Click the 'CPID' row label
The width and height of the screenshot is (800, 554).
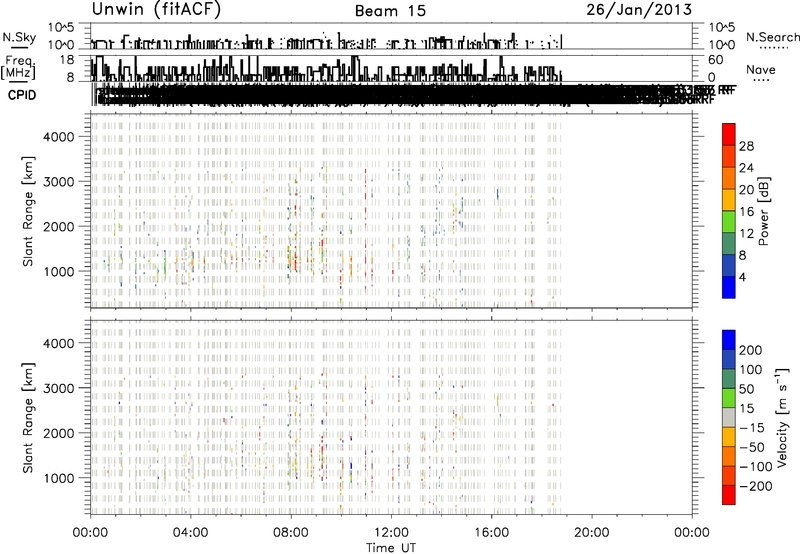pyautogui.click(x=22, y=95)
